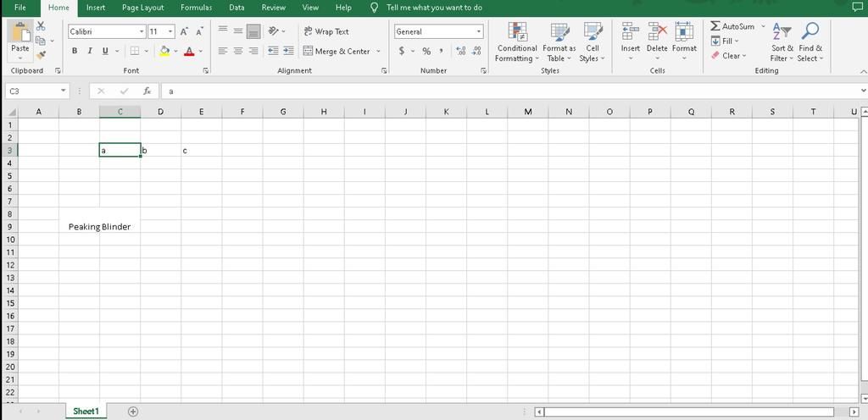Switch to the Insert tab
This screenshot has height=420, width=868.
click(96, 8)
